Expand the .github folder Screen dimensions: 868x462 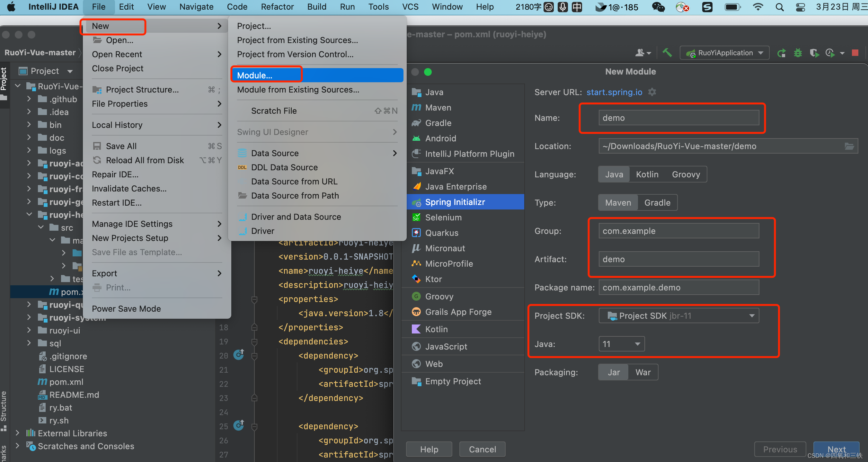[x=29, y=99]
